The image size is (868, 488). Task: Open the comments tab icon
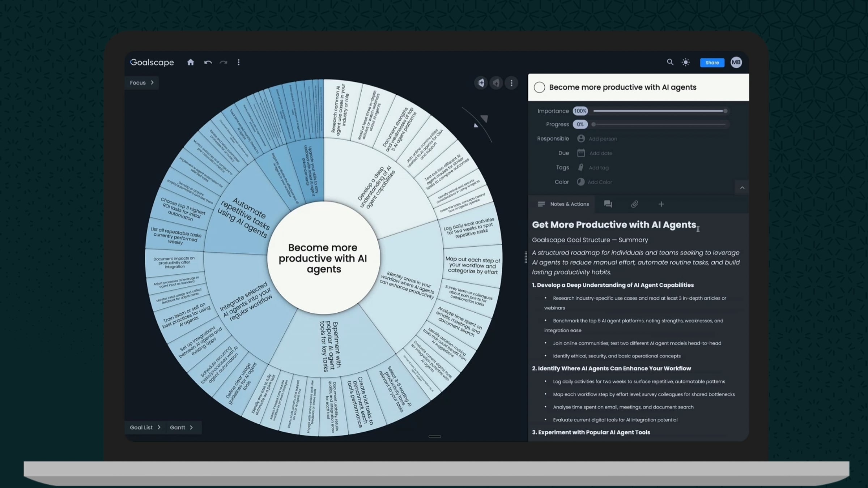coord(608,204)
